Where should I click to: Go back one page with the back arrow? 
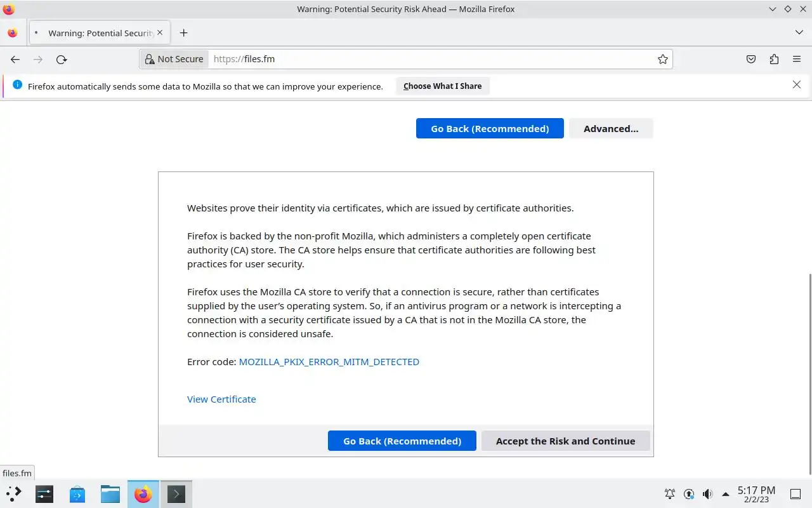tap(15, 59)
